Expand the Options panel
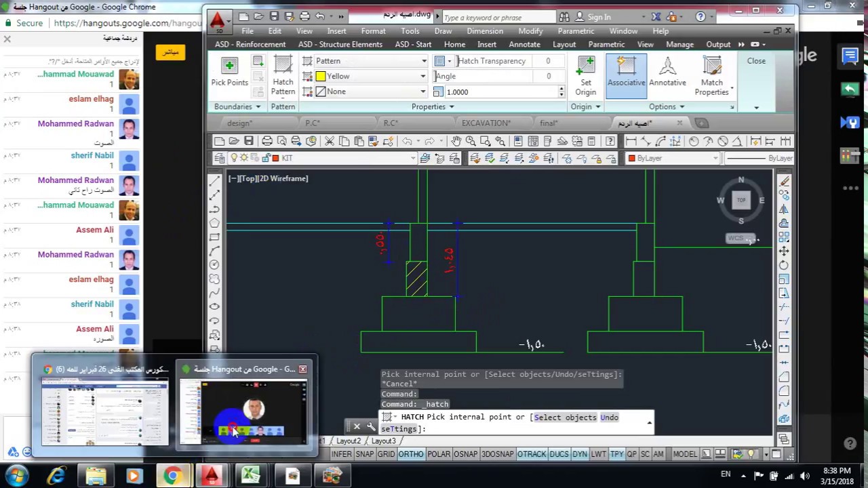 tap(667, 106)
